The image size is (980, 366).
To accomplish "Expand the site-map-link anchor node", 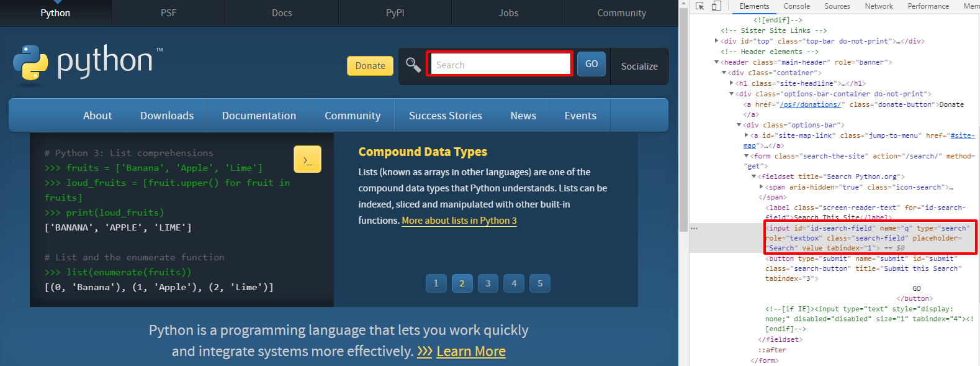I will tap(747, 135).
